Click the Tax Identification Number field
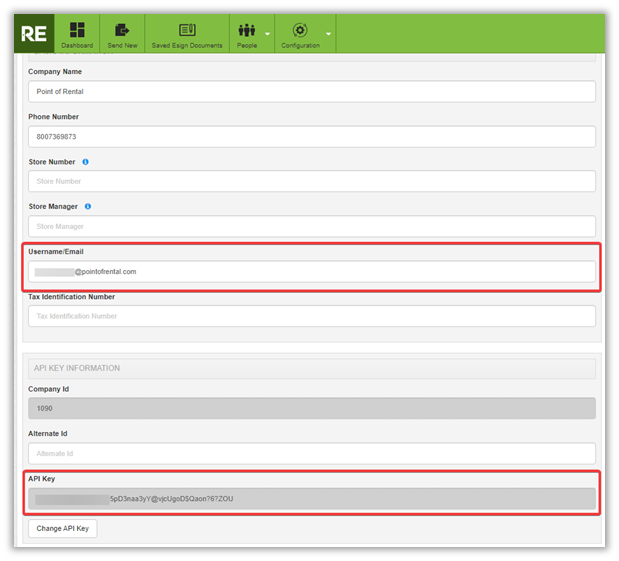This screenshot has height=561, width=619. pyautogui.click(x=311, y=316)
